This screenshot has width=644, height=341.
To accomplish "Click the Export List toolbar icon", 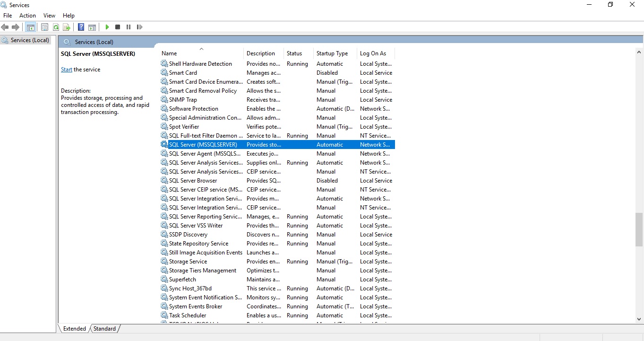I will pyautogui.click(x=67, y=27).
